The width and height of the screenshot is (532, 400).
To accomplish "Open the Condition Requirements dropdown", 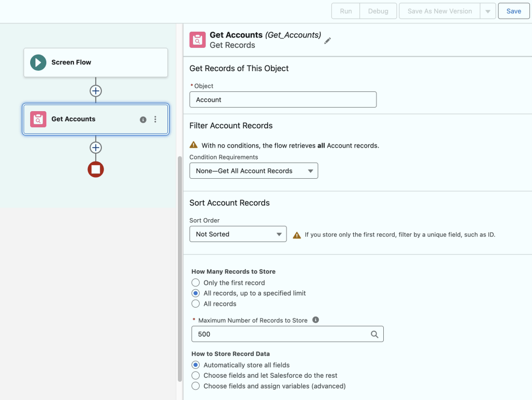I will click(x=254, y=171).
